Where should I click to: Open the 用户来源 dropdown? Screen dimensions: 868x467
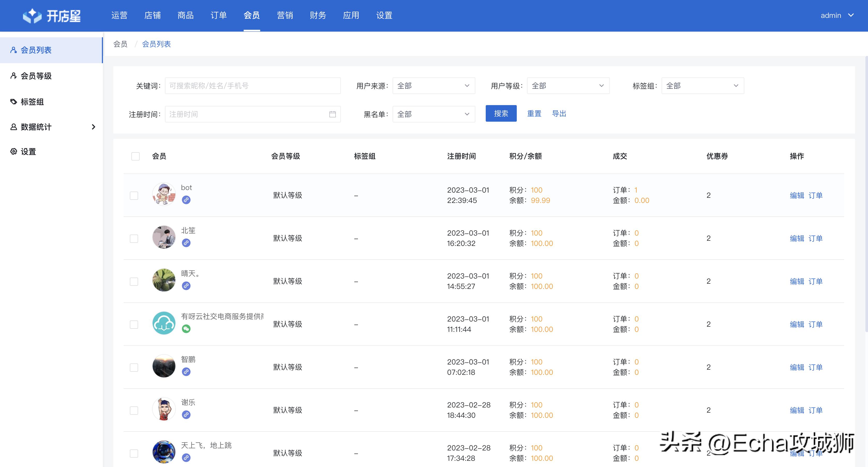434,86
